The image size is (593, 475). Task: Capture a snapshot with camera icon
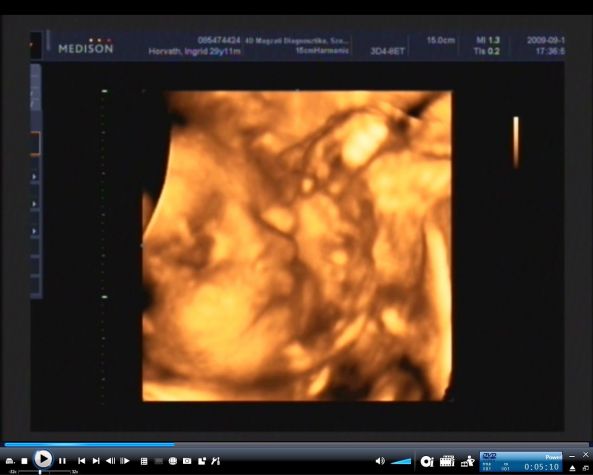click(x=187, y=461)
